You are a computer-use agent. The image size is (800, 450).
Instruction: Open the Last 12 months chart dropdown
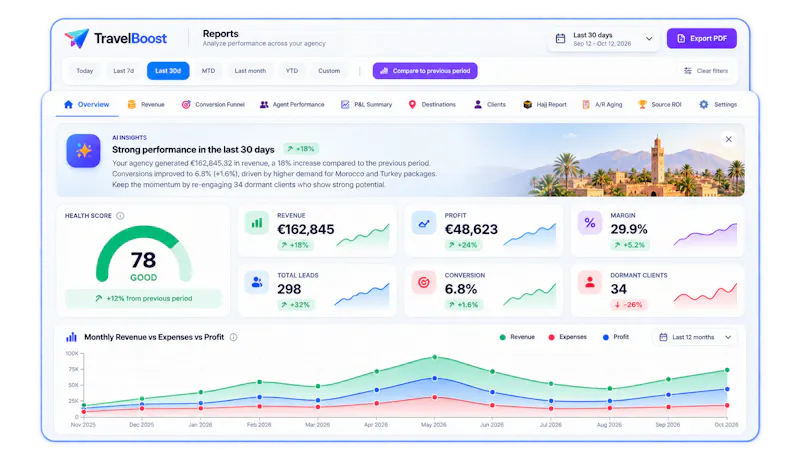pyautogui.click(x=695, y=337)
